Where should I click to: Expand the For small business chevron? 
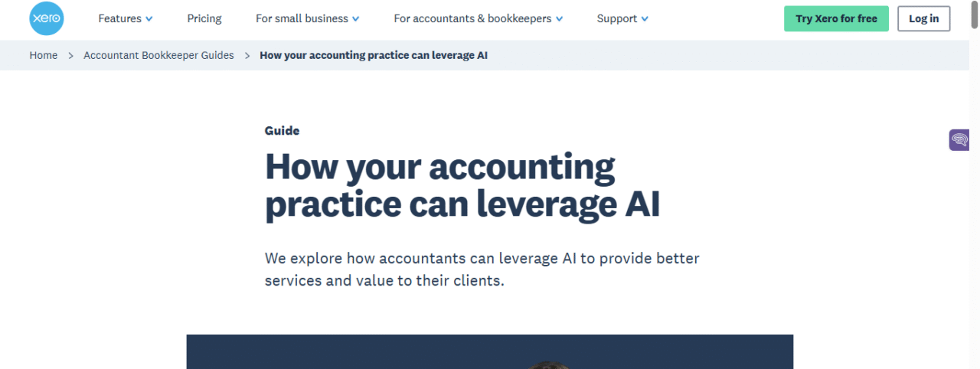(356, 19)
